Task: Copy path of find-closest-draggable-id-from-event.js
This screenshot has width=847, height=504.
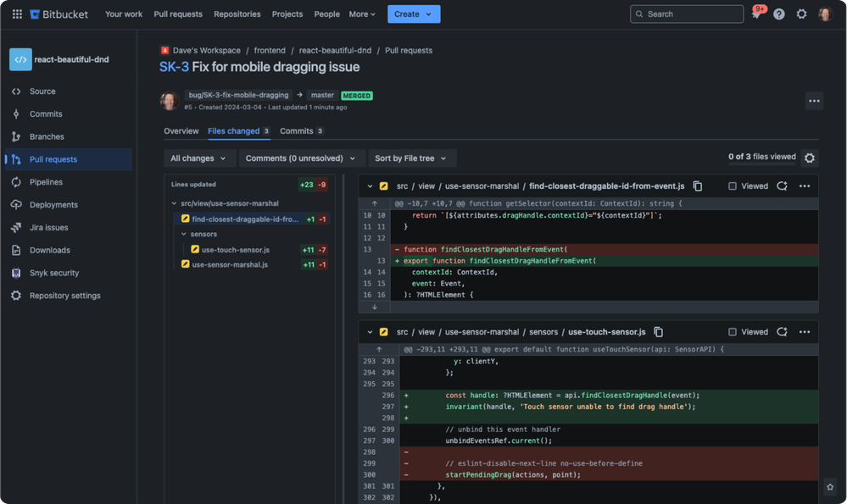Action: [x=698, y=186]
